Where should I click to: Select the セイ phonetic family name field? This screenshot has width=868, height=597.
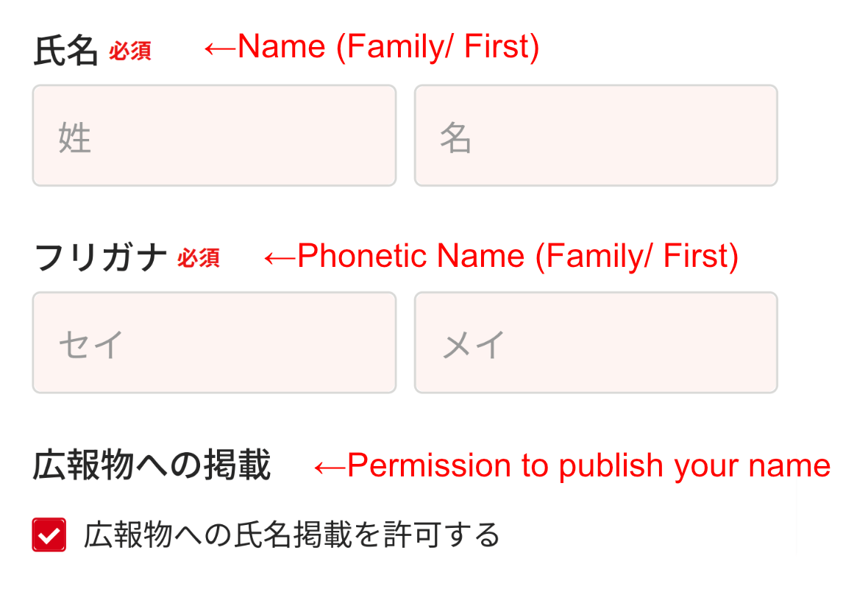[x=214, y=343]
